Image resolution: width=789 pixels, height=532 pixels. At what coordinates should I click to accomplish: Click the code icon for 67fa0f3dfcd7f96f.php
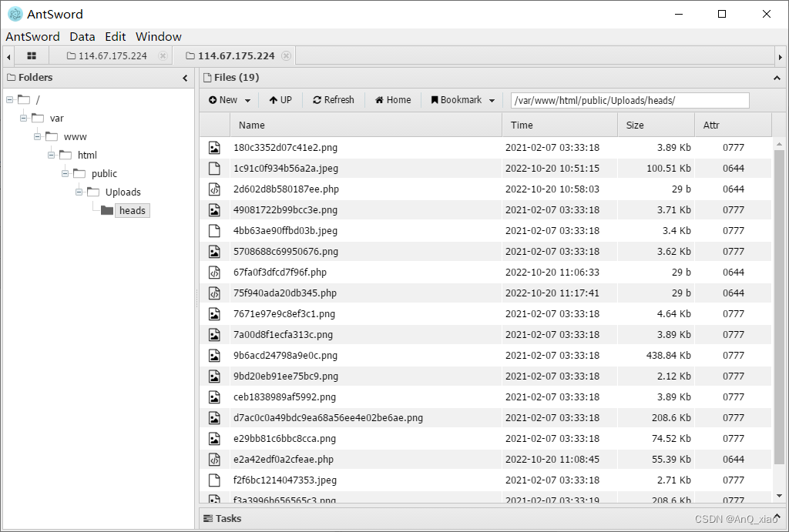214,273
